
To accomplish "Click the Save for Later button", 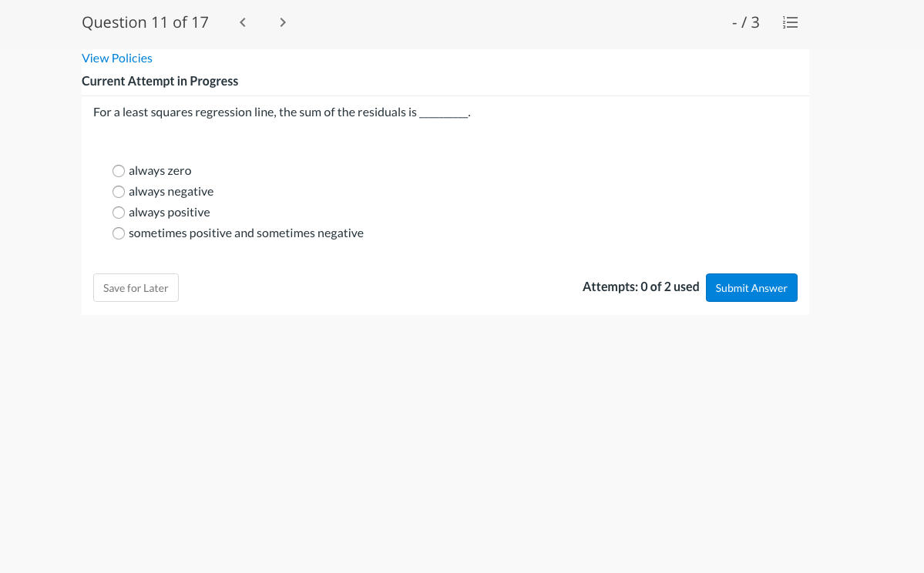I will 136,288.
